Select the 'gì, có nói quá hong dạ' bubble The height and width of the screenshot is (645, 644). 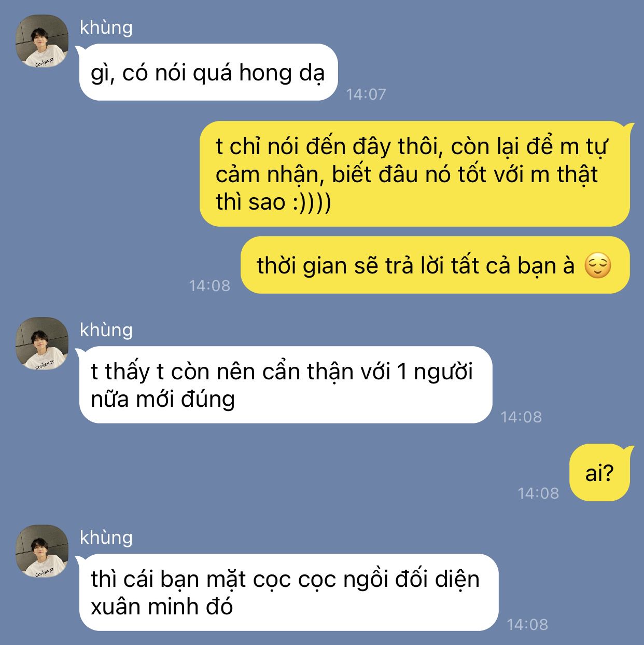click(x=208, y=72)
